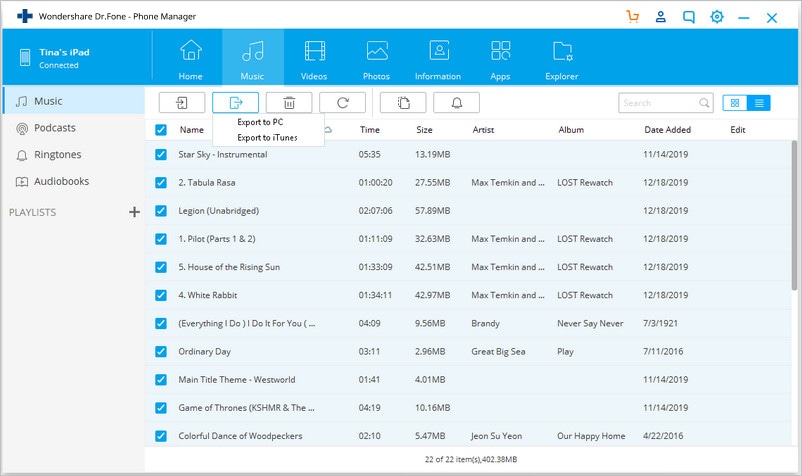Switch to list view
Screen dimensions: 802x476
(759, 103)
